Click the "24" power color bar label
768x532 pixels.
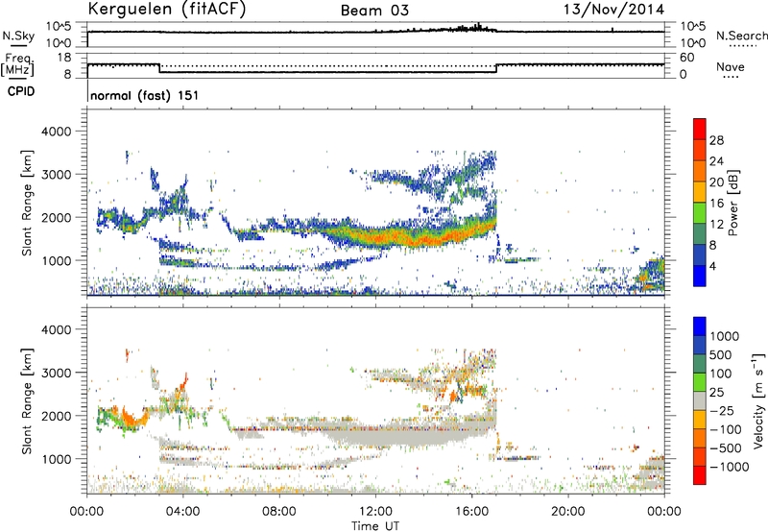[x=716, y=161]
